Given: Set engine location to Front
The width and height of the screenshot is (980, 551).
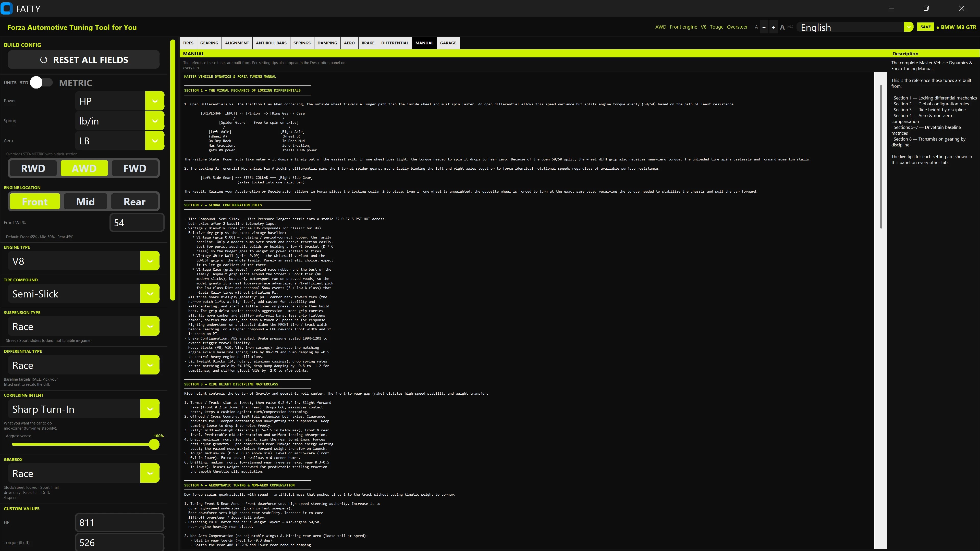Looking at the screenshot, I should [35, 202].
